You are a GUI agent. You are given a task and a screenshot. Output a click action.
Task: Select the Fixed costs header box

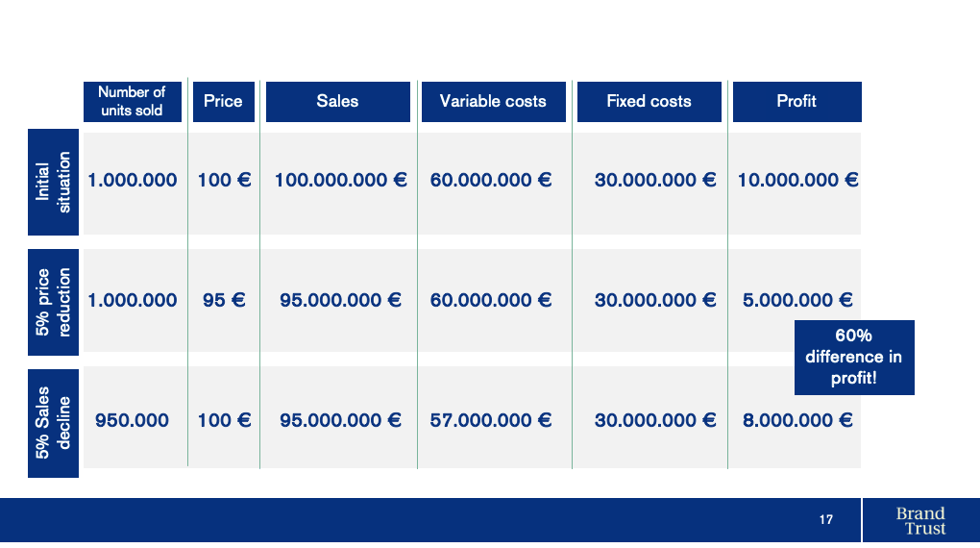649,101
